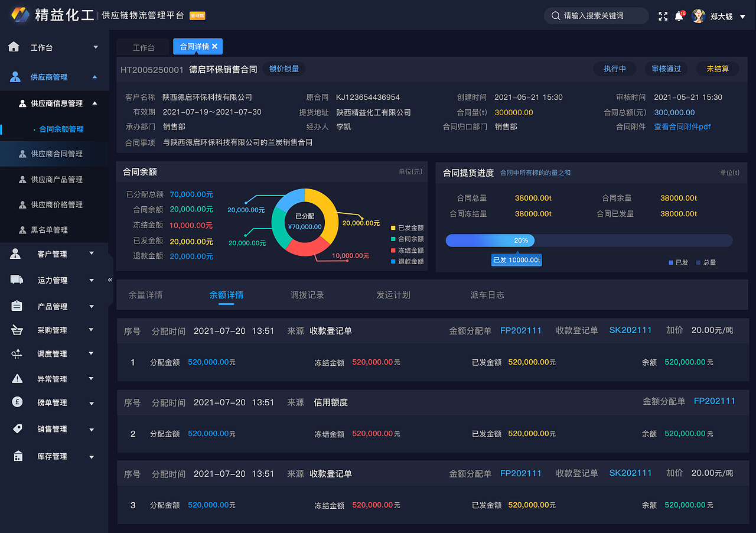Open the 发运计划 tab

[394, 294]
